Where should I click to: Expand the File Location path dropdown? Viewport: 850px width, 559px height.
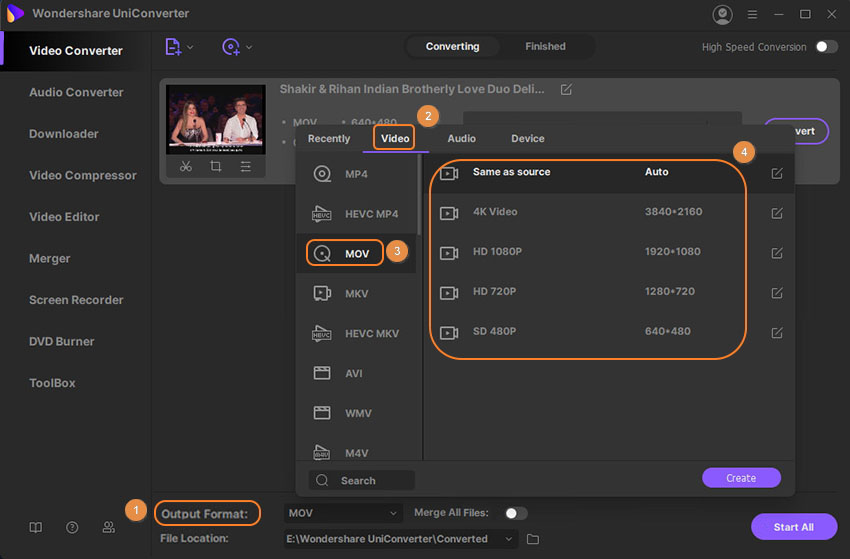pos(510,539)
